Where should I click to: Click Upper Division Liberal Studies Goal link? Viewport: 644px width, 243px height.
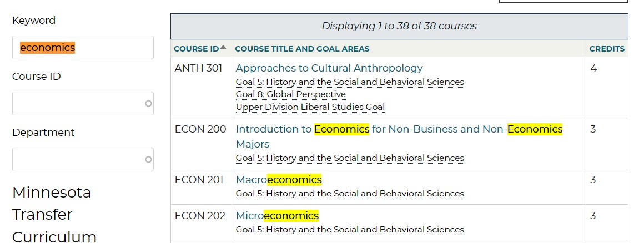[x=310, y=107]
